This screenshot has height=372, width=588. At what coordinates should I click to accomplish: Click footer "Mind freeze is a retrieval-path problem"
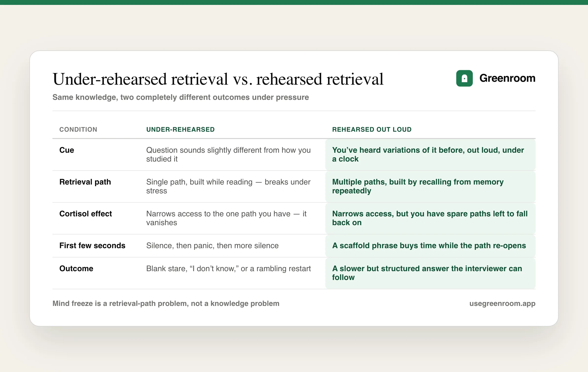pos(166,303)
